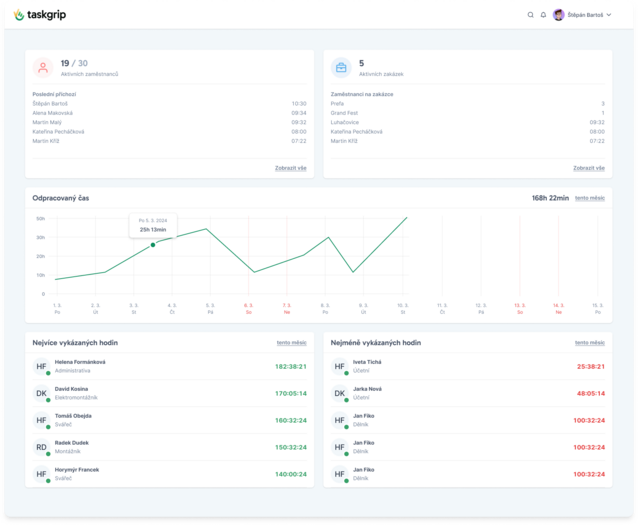The image size is (638, 525).
Task: Change period for Nejméně vykázaných hodin
Action: [589, 343]
